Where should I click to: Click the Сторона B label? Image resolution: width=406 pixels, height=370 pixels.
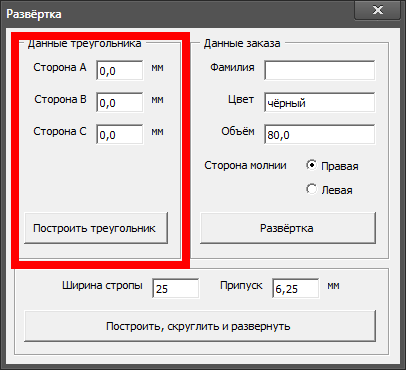tap(60, 99)
